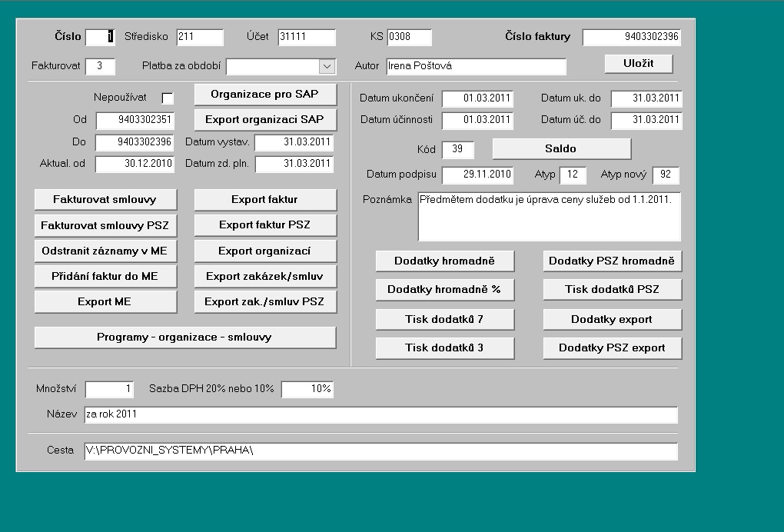Open the Platba za období dropdown

[x=327, y=66]
